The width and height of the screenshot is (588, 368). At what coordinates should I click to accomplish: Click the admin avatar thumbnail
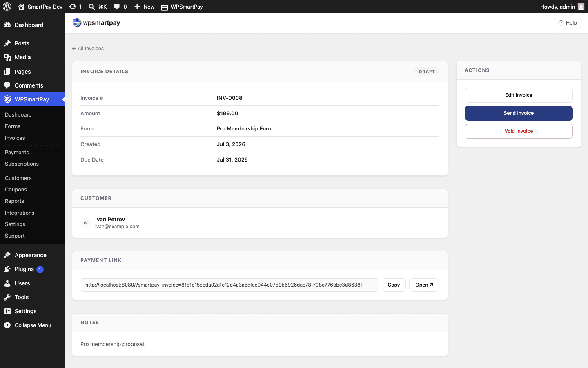[581, 7]
